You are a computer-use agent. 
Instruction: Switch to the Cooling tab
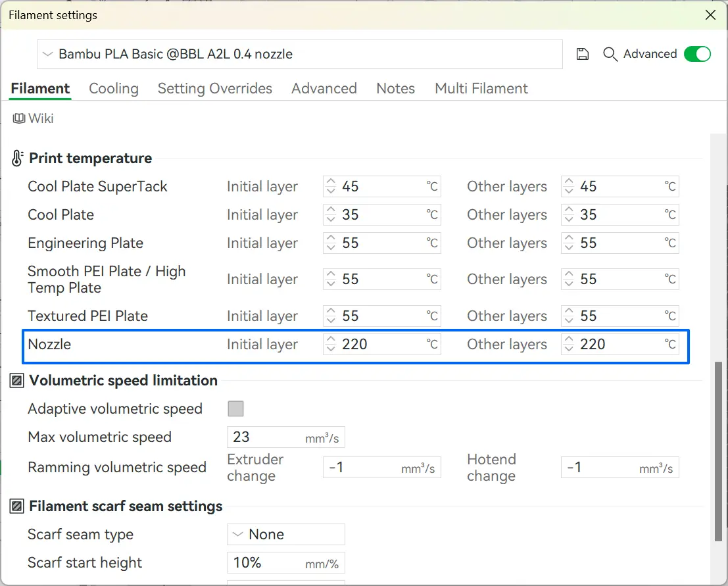point(114,88)
